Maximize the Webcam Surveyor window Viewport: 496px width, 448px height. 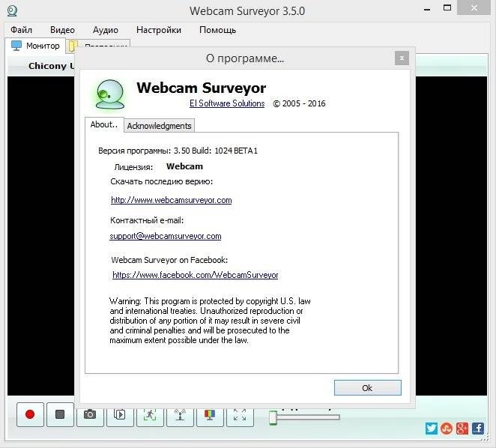click(447, 8)
